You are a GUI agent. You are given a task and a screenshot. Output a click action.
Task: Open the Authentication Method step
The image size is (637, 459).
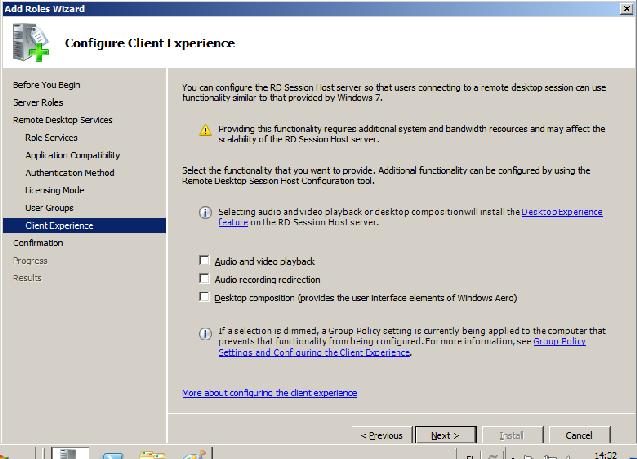tap(69, 173)
